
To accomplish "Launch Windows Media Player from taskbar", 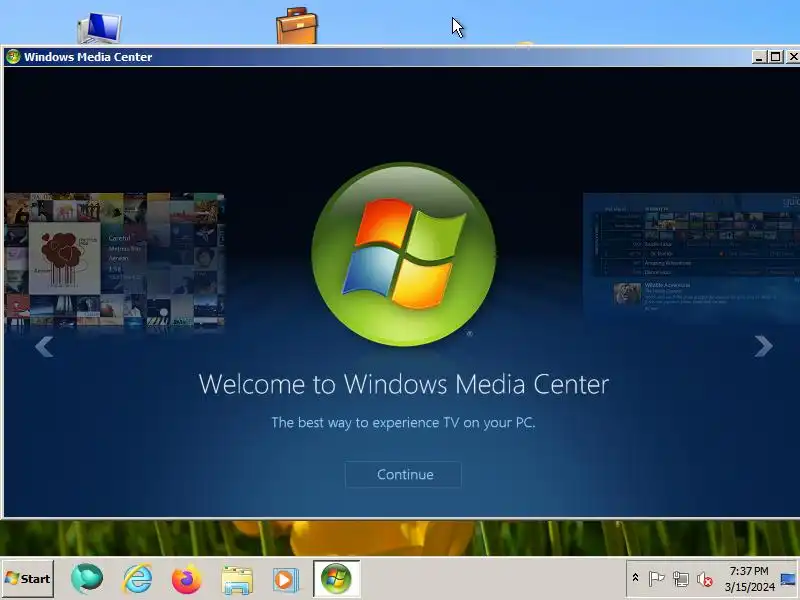I will 285,580.
